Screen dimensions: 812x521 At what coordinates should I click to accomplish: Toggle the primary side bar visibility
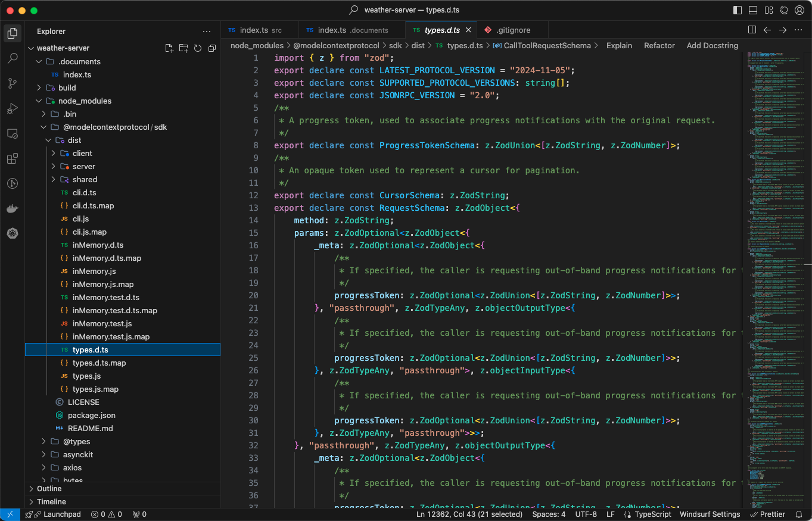coord(738,10)
